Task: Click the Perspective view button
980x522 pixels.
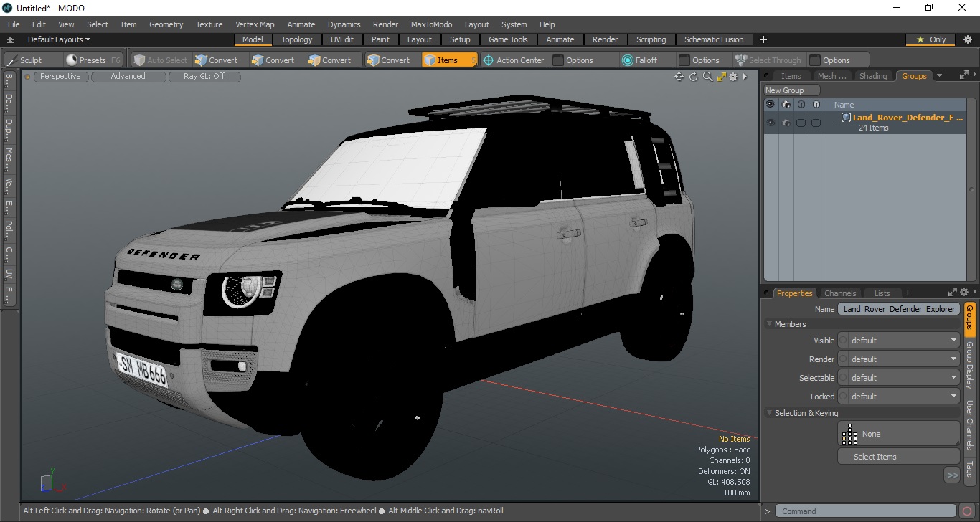Action: click(x=60, y=76)
